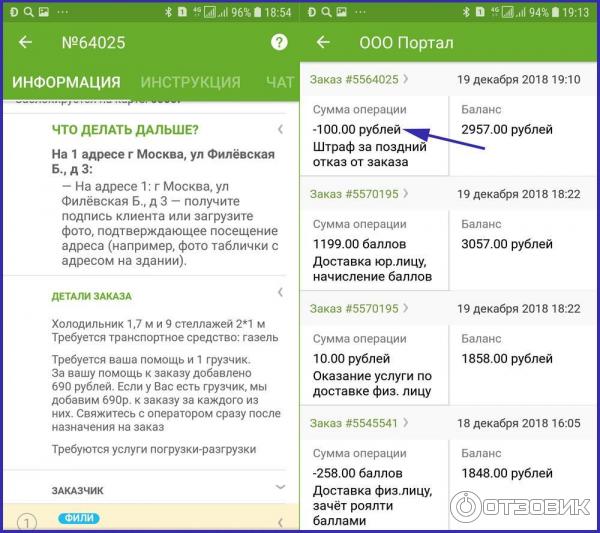Collapse the ЧТО ДЕЛАТЬ ДАЛЬШЕ section
The image size is (600, 533).
tap(280, 129)
